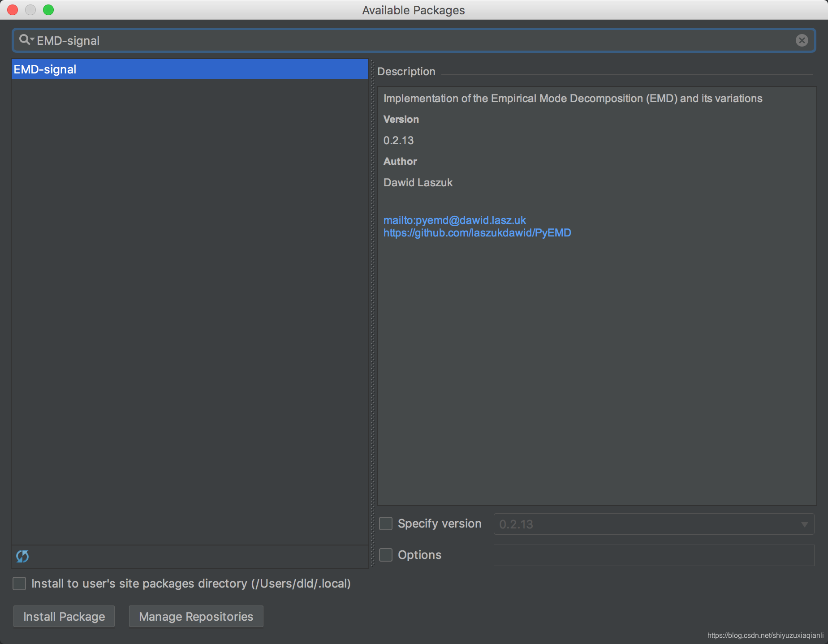This screenshot has width=828, height=644.
Task: Clear the search field with the X icon
Action: 802,40
